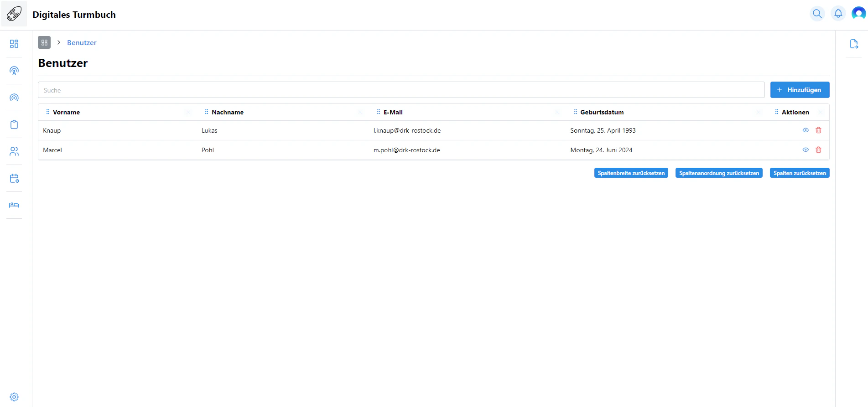868x407 pixels.
Task: Open the calendar clock sidebar icon
Action: click(14, 178)
